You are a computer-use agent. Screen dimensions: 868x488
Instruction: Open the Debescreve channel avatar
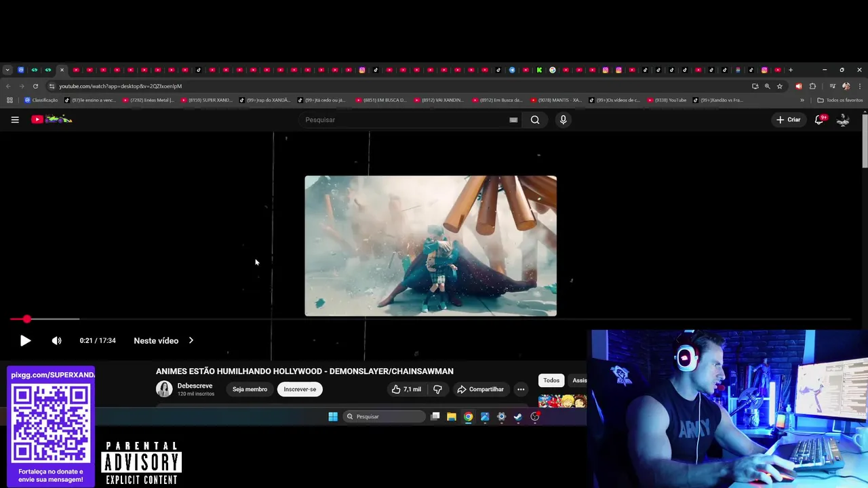point(164,389)
